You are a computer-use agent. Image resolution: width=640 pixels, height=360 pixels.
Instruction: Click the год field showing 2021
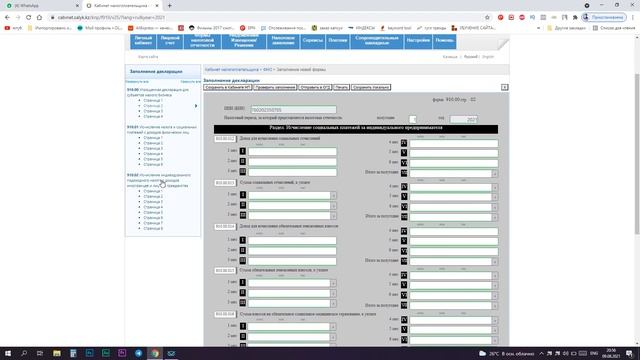463,119
